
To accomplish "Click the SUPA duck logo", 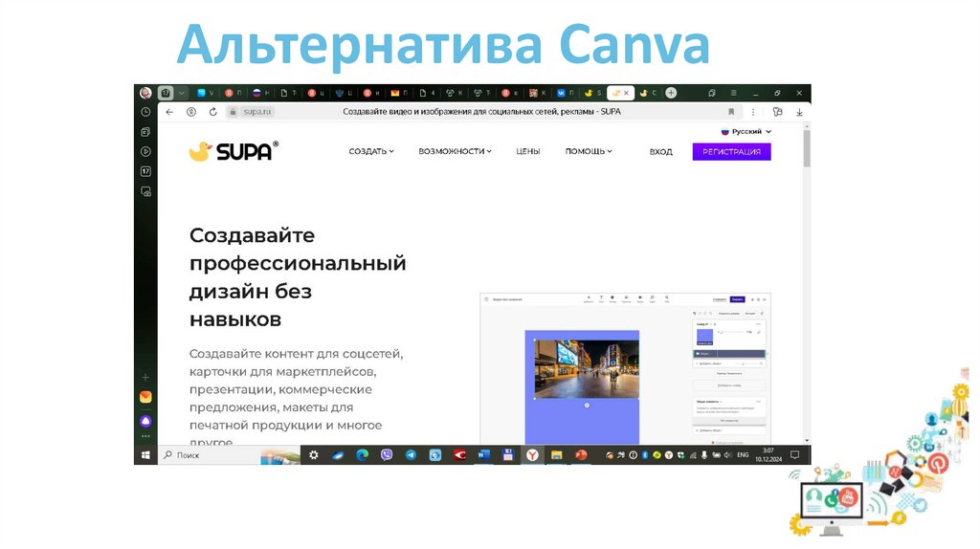I will click(234, 151).
